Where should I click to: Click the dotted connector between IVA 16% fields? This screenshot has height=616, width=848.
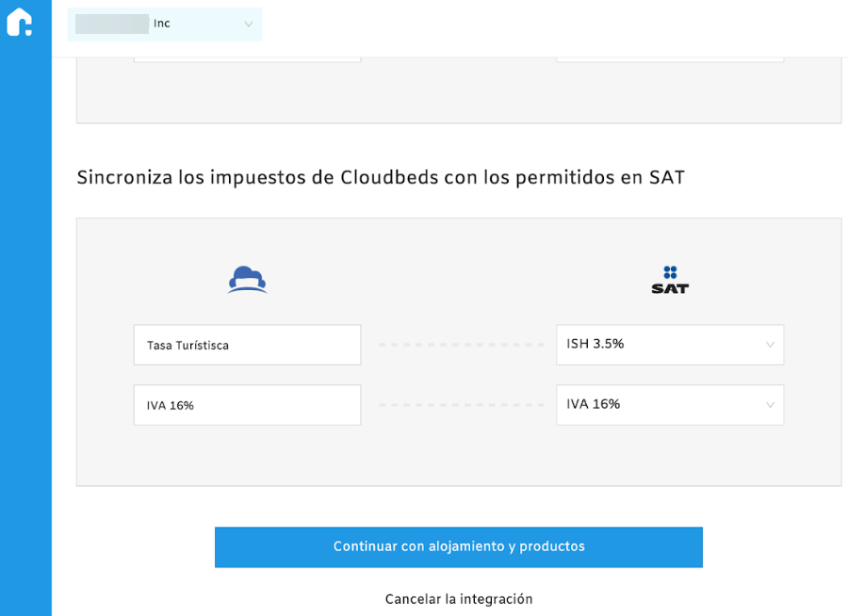pyautogui.click(x=461, y=405)
